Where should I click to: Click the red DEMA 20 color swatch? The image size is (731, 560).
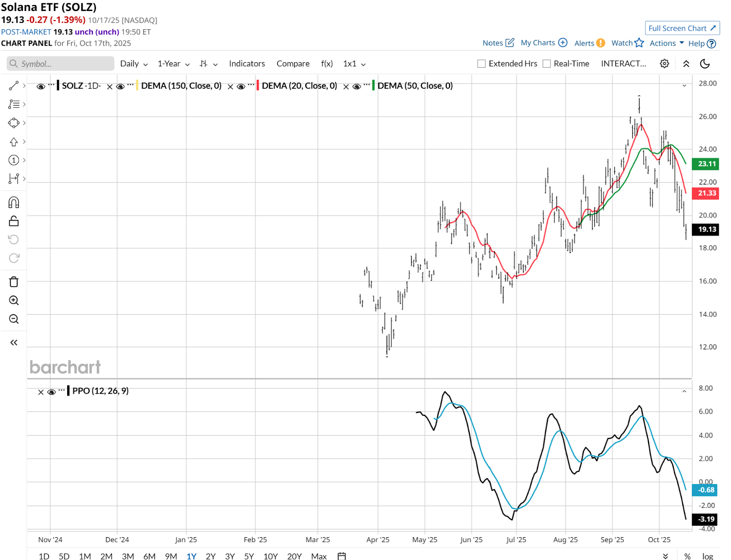coord(258,85)
